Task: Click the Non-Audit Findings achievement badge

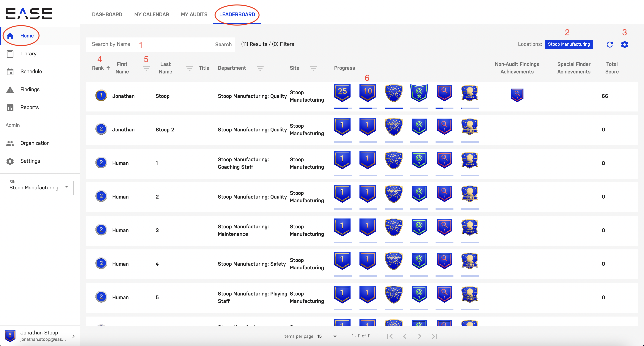Action: (517, 95)
